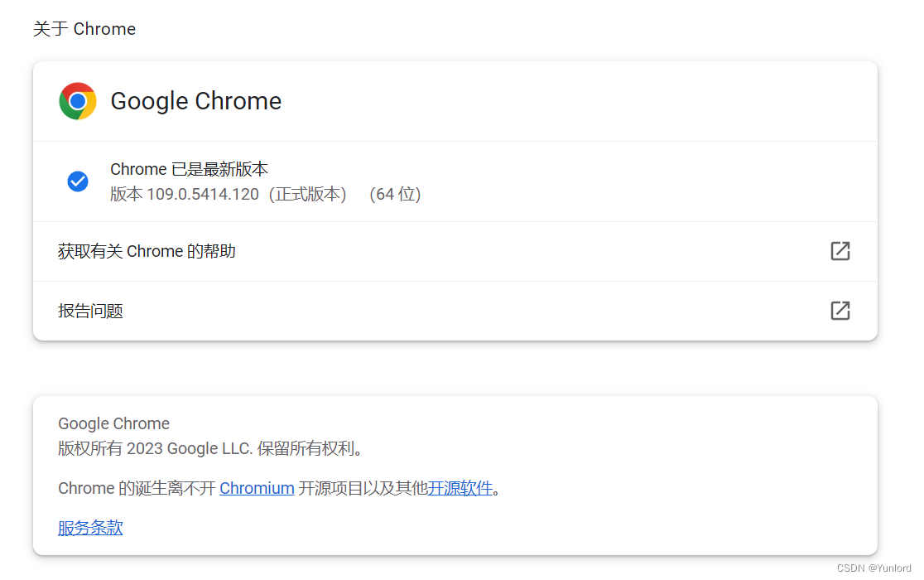Click Google Chrome text in the copyright card
The image size is (924, 580).
click(x=113, y=423)
